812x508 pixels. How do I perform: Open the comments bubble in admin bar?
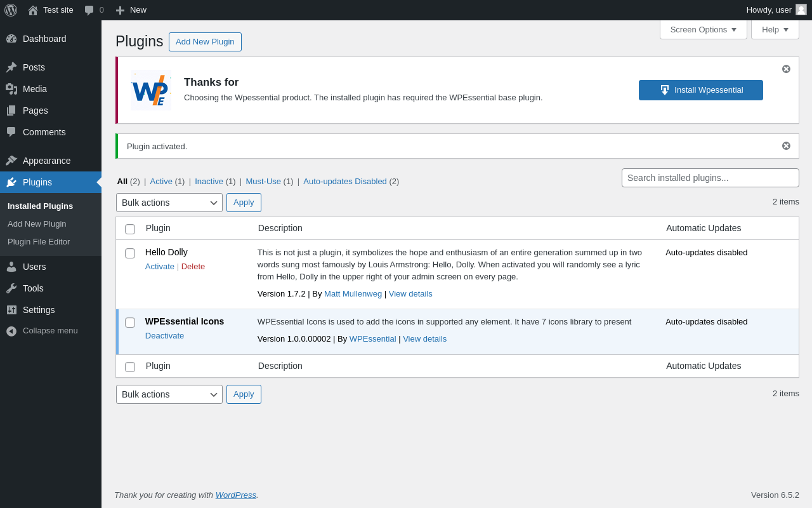coord(94,10)
